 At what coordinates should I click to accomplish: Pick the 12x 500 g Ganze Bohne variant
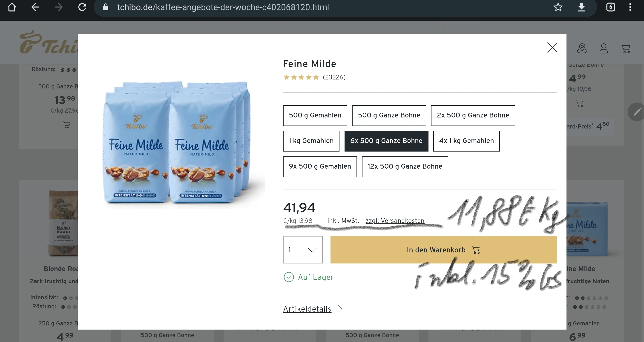(x=405, y=167)
